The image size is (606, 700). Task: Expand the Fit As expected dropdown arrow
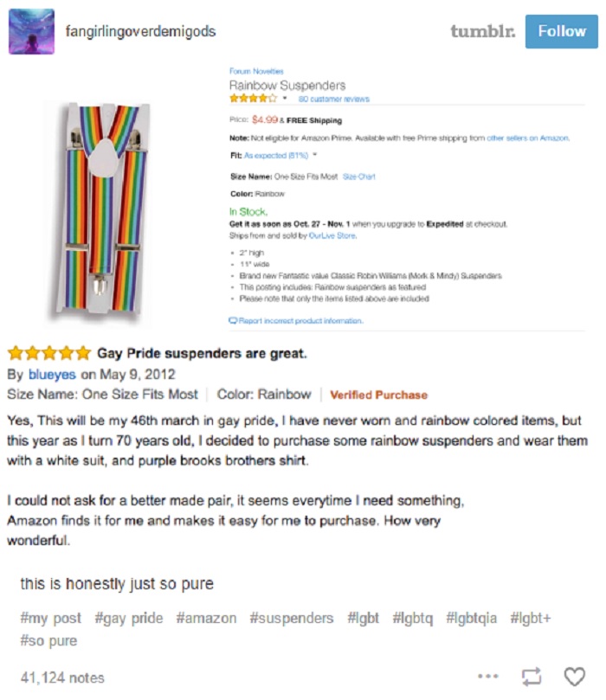315,156
